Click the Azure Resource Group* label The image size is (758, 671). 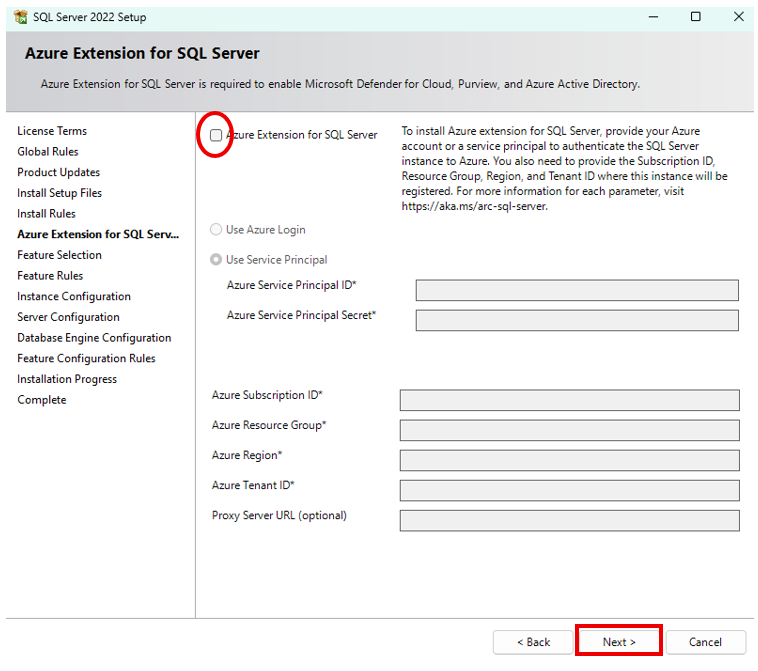coord(269,425)
